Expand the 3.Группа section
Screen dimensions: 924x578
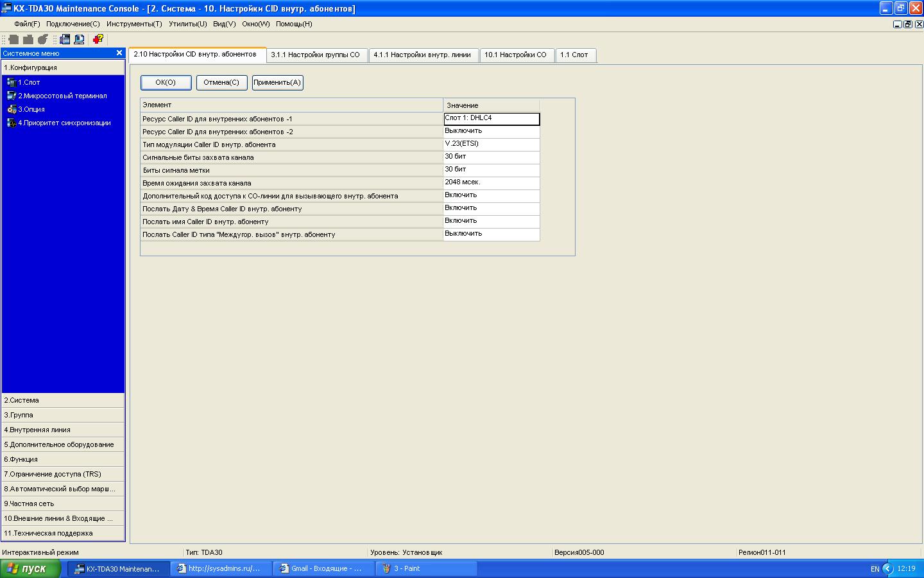(x=63, y=415)
